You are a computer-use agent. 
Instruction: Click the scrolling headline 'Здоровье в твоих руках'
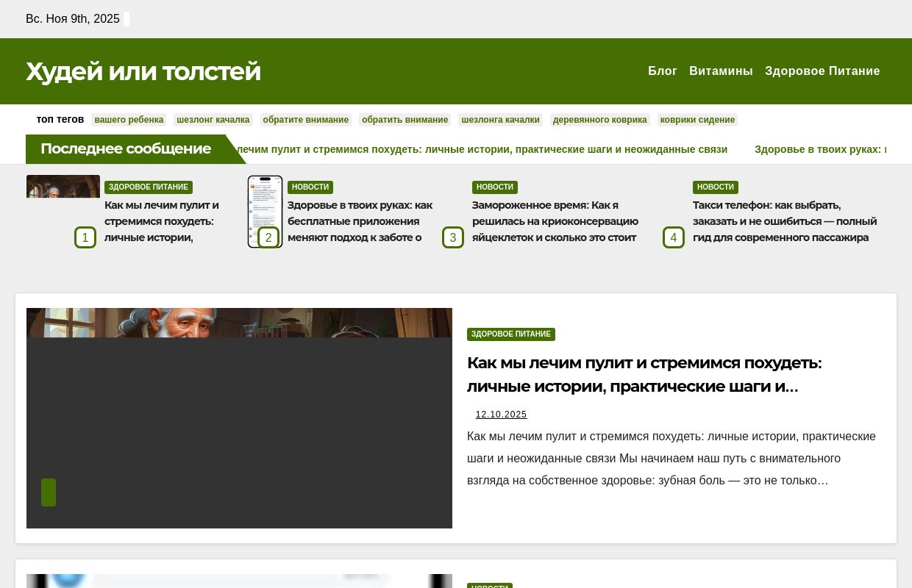click(820, 149)
